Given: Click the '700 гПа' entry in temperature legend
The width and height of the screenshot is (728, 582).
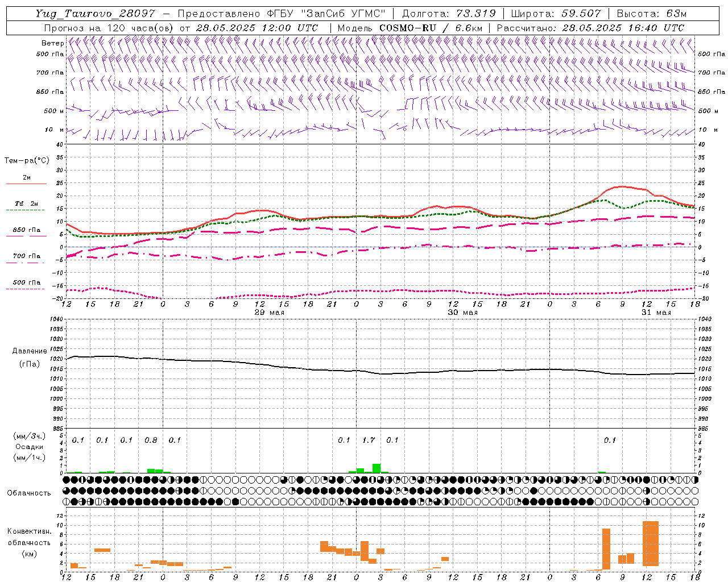Looking at the screenshot, I should (27, 256).
